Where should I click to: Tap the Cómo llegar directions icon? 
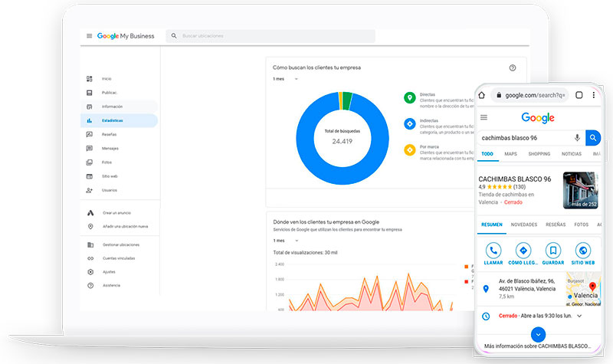tap(523, 251)
